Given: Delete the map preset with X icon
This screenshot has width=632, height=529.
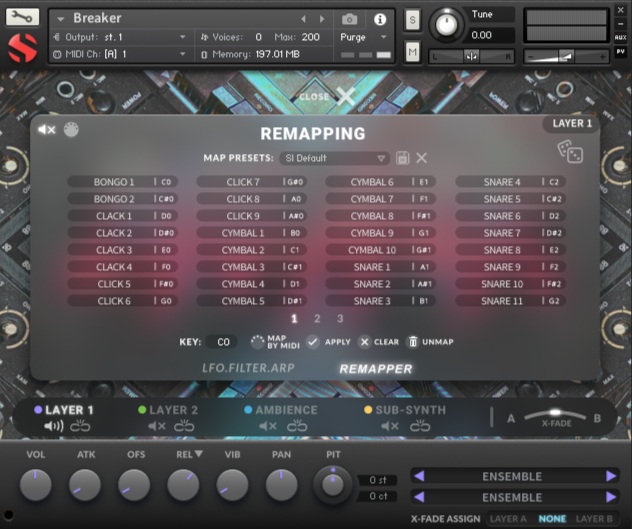Looking at the screenshot, I should click(x=422, y=158).
